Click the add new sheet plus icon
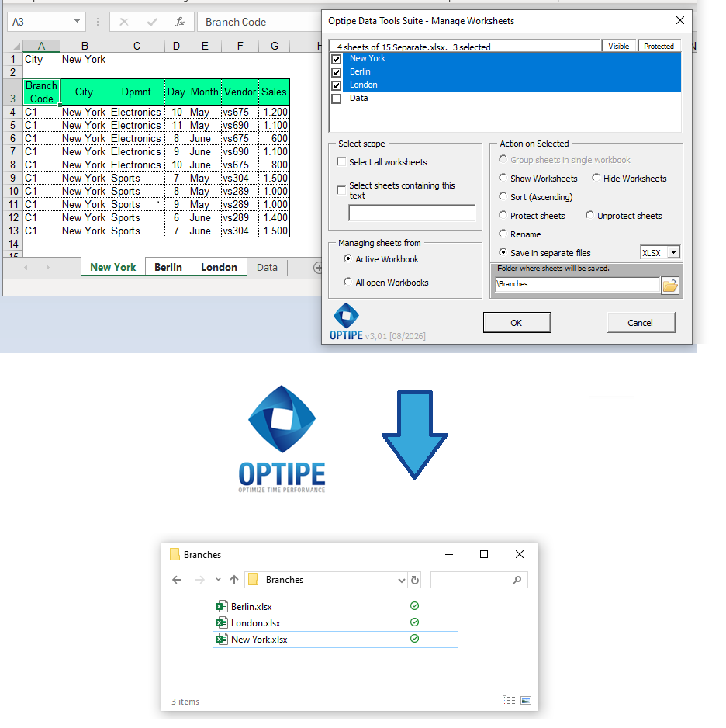Screen dimensions: 726x728 coord(318,268)
